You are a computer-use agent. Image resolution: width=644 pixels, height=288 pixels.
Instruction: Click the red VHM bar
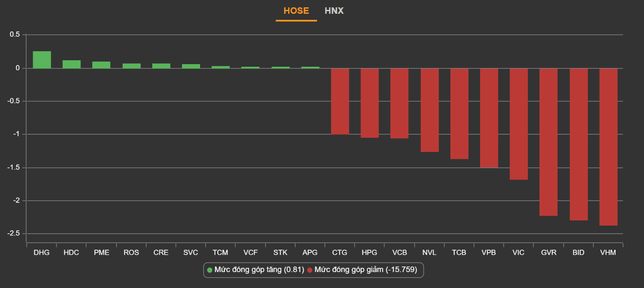pos(608,147)
